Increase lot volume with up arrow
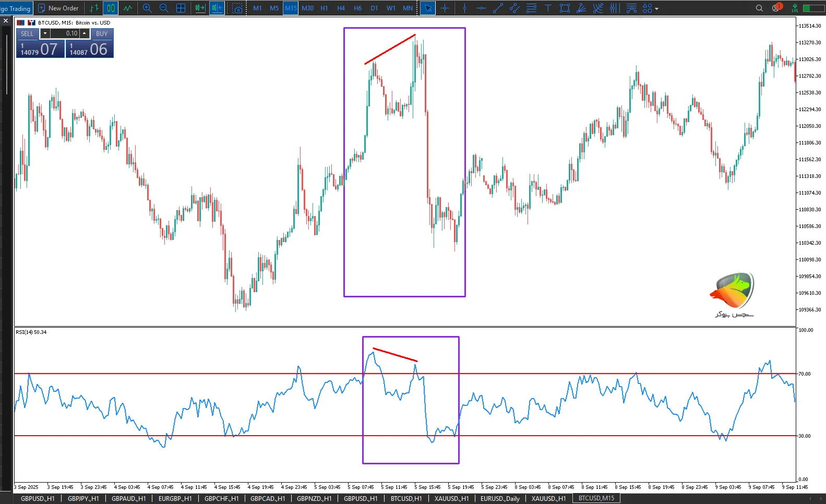Image resolution: width=826 pixels, height=504 pixels. pos(85,33)
